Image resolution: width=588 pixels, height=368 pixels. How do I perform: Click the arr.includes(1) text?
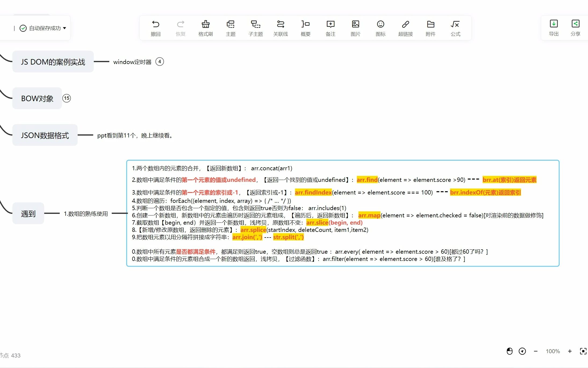pyautogui.click(x=327, y=208)
